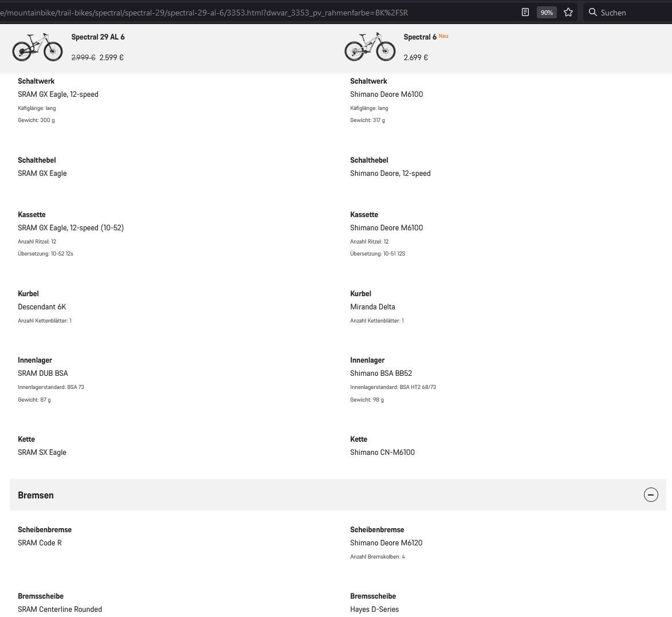Select the Shimano Deore M6120 brake text

pyautogui.click(x=386, y=543)
